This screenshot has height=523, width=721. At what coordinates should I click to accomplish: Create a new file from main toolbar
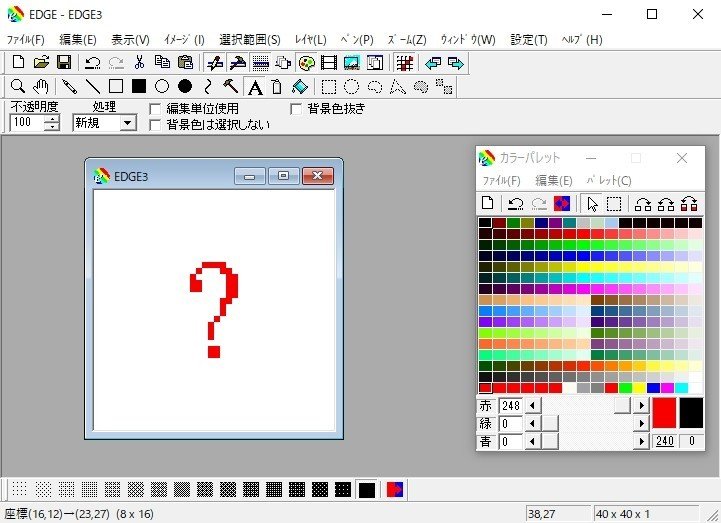coord(18,63)
